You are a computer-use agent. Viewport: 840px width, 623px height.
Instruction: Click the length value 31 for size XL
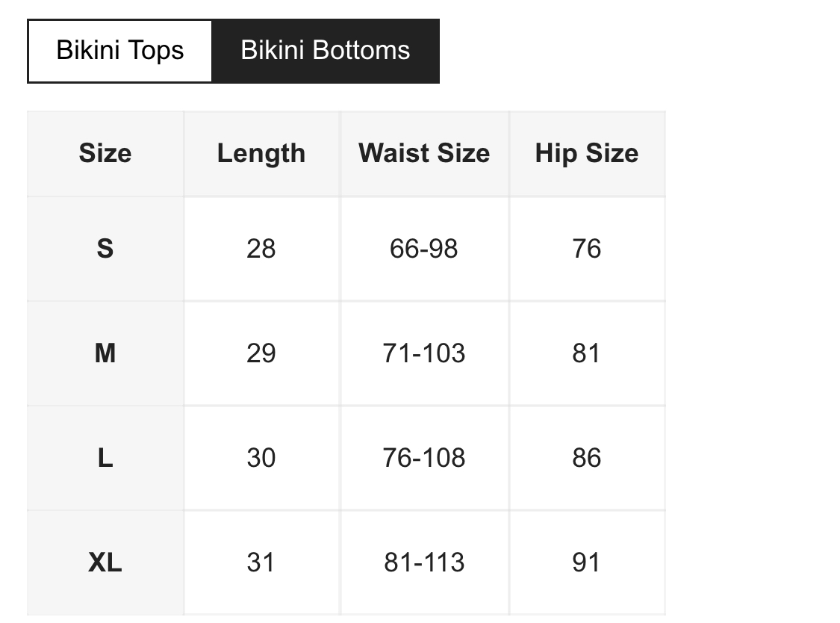click(x=261, y=562)
